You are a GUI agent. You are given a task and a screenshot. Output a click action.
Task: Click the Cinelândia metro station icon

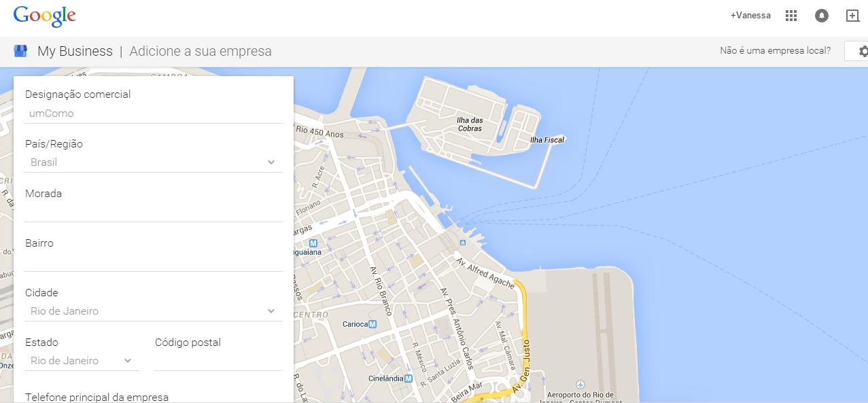click(408, 379)
